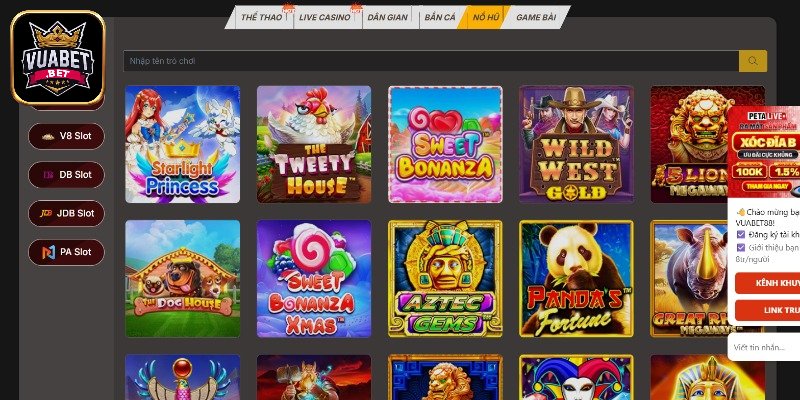Switch to the Live Casino tab
Screen dimensions: 800x400
click(324, 17)
